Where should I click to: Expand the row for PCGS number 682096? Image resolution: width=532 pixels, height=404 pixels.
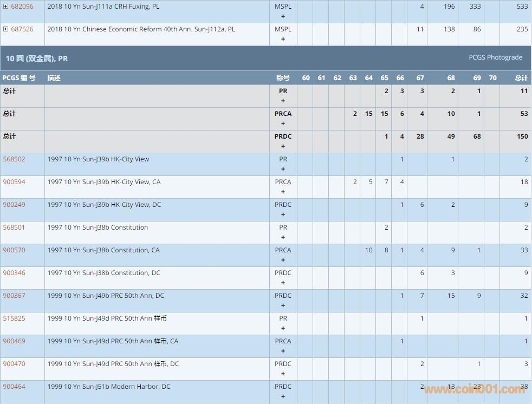pyautogui.click(x=6, y=6)
